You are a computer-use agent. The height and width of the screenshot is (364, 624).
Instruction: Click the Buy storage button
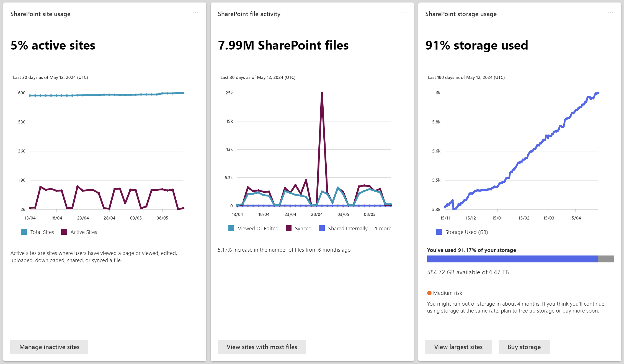[x=524, y=347]
